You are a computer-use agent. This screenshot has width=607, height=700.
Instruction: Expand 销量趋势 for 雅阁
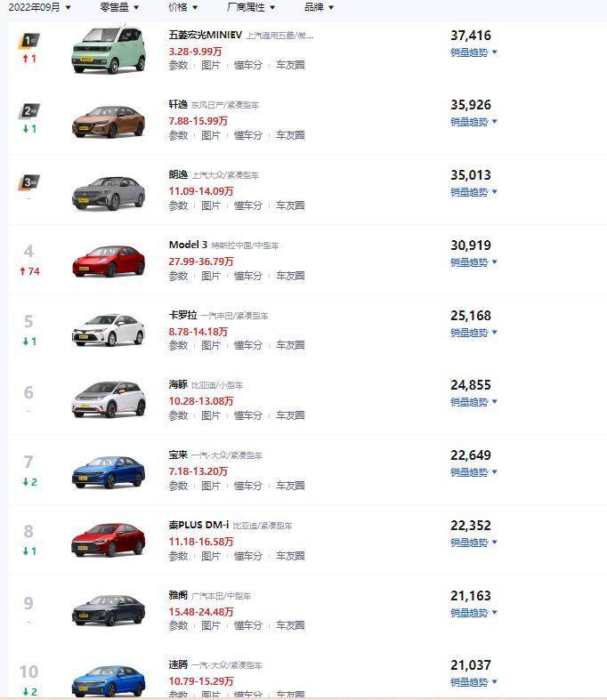pyautogui.click(x=473, y=613)
